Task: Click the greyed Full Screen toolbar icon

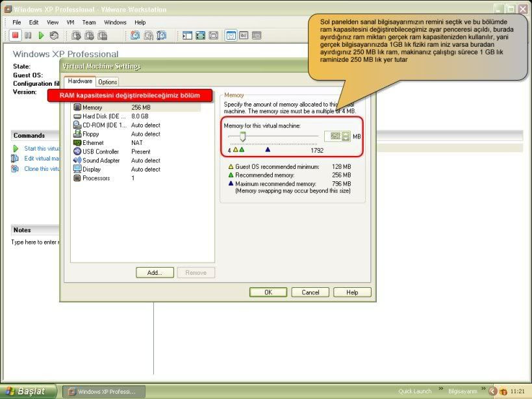Action: coord(214,35)
